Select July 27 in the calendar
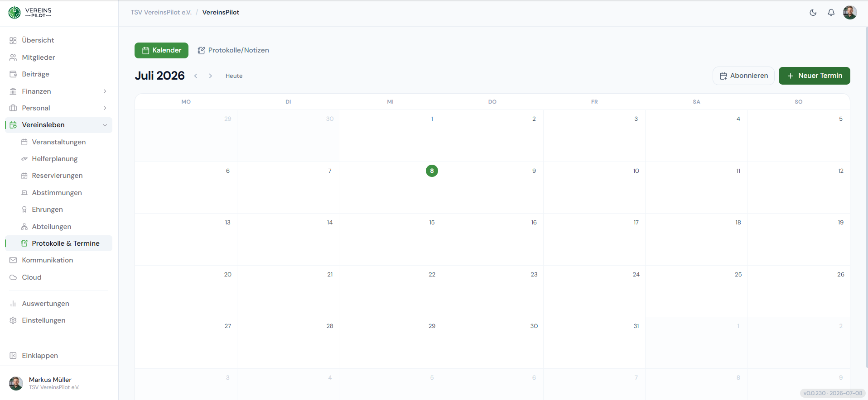868x400 pixels. point(186,343)
